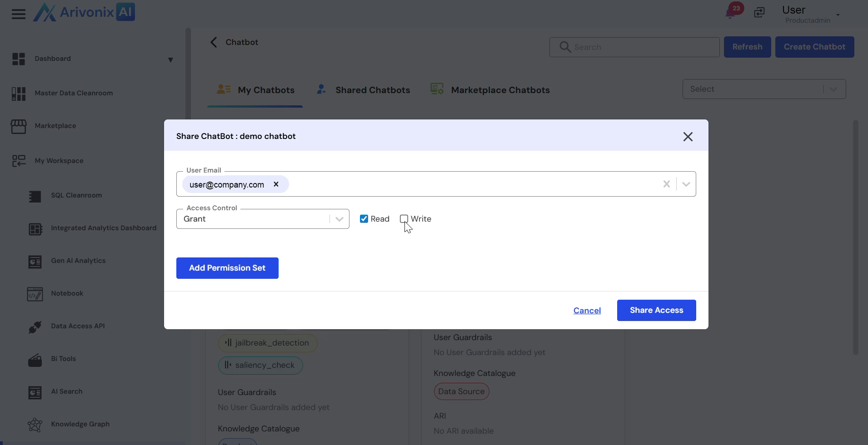Expand the Dashboard sidebar menu arrow
Screen dimensions: 868x445
point(170,60)
